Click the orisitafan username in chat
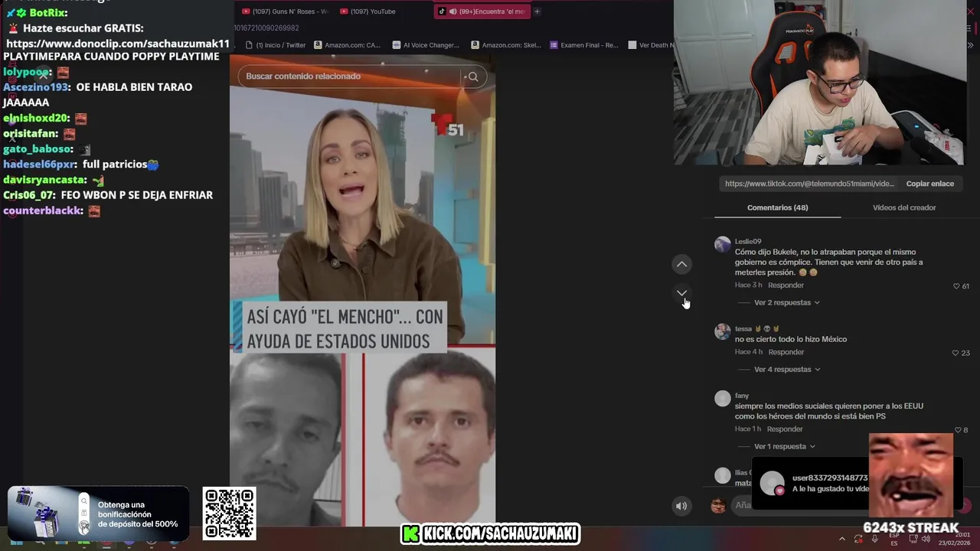Image resolution: width=980 pixels, height=551 pixels. click(x=30, y=134)
